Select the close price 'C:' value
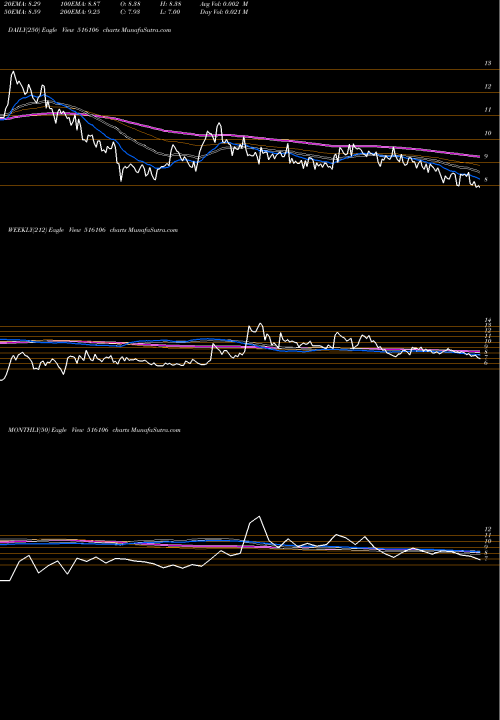The height and width of the screenshot is (720, 500). point(128,12)
